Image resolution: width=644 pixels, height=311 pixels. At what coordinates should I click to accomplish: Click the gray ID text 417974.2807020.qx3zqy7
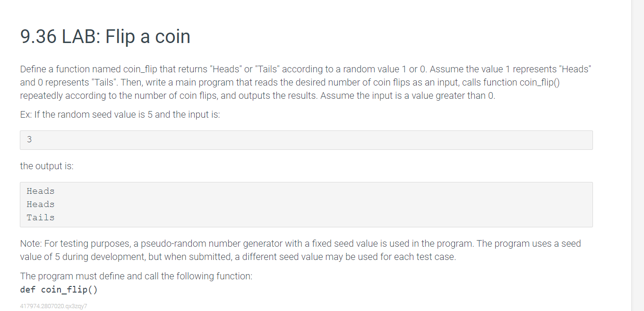[53, 306]
